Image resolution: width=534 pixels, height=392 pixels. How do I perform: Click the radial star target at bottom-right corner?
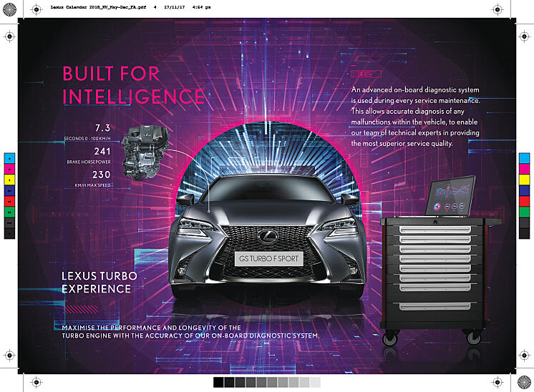524,382
